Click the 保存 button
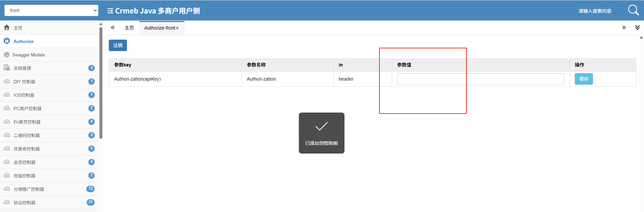 pyautogui.click(x=584, y=79)
